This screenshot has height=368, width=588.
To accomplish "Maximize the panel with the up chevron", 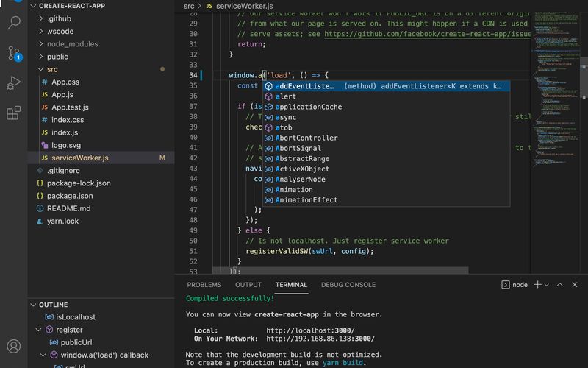I will (x=560, y=285).
